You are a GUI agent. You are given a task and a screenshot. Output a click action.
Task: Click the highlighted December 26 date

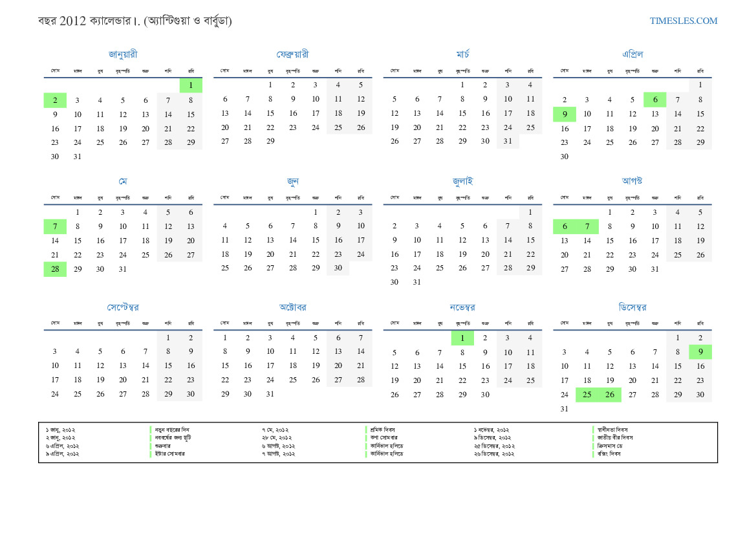[609, 395]
